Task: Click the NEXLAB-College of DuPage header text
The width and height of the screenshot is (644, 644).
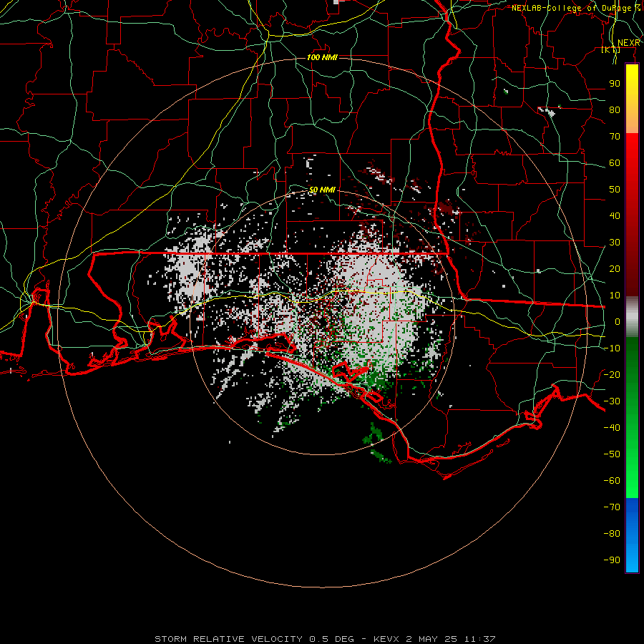Action: [575, 8]
